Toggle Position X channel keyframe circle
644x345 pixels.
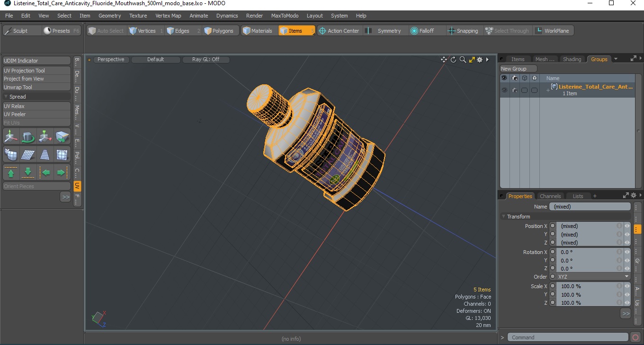point(552,226)
